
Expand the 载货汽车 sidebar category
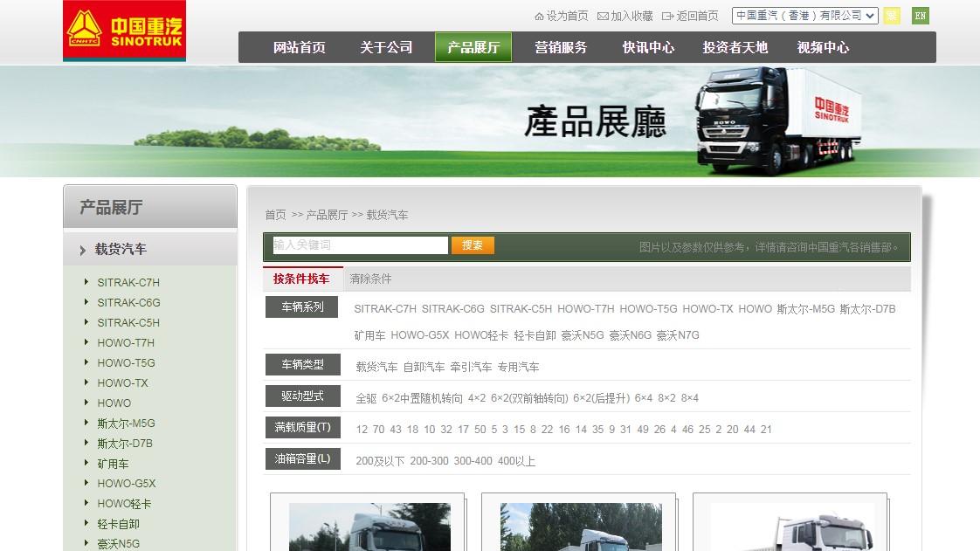(121, 250)
